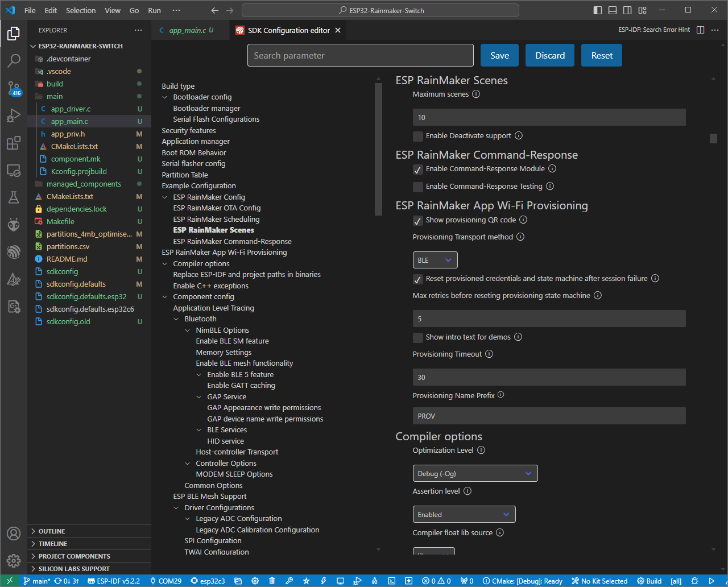This screenshot has height=587, width=728.
Task: Open the File menu
Action: (30, 10)
